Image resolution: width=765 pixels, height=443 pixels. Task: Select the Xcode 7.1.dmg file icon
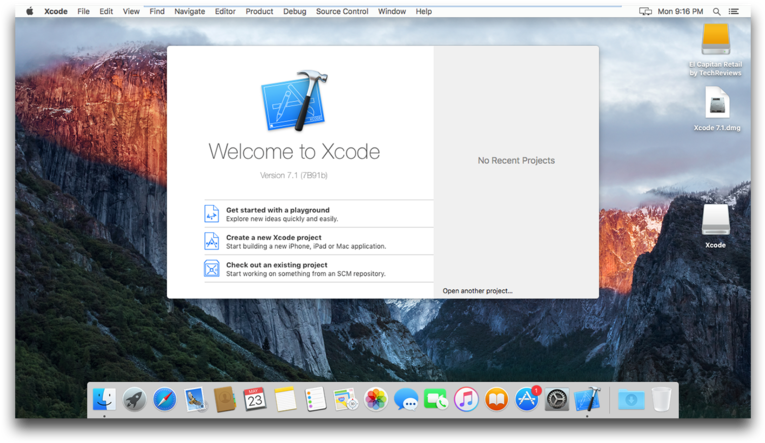[717, 102]
